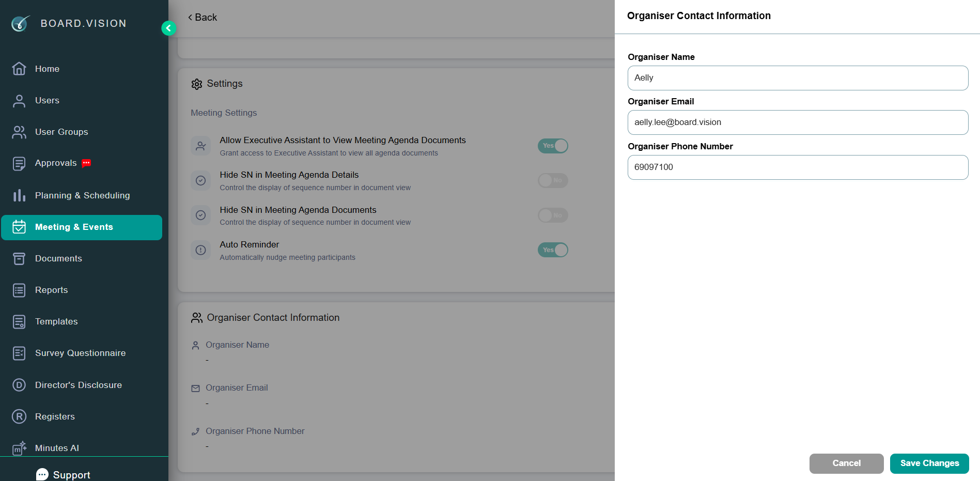Click the Registers R circle icon
The width and height of the screenshot is (980, 481).
tap(19, 416)
